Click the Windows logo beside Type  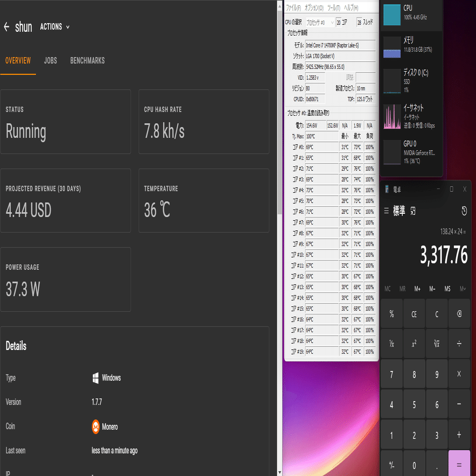pyautogui.click(x=95, y=378)
